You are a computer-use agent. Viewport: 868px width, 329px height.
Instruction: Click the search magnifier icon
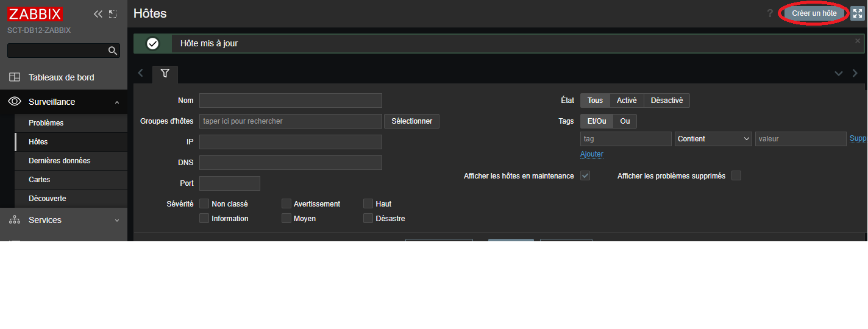[112, 51]
